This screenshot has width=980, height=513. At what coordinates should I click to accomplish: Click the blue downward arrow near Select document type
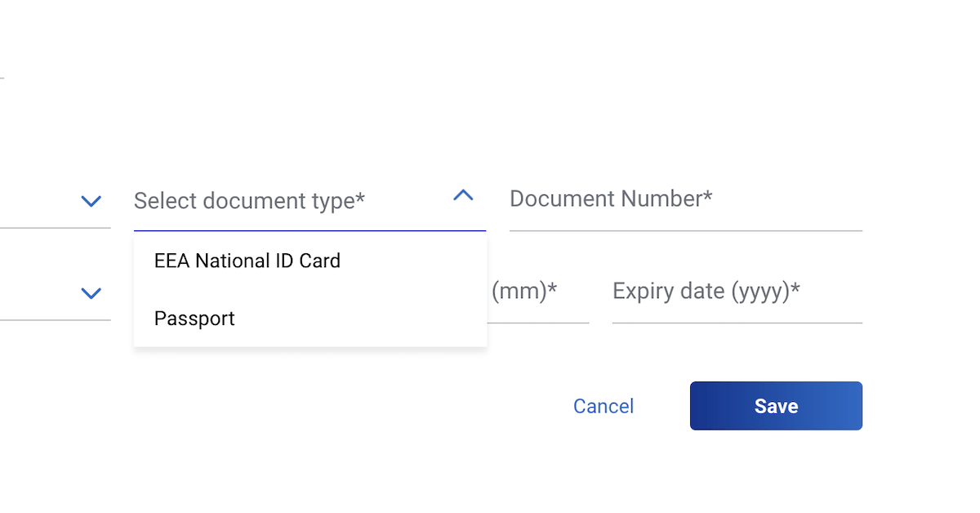(x=91, y=201)
